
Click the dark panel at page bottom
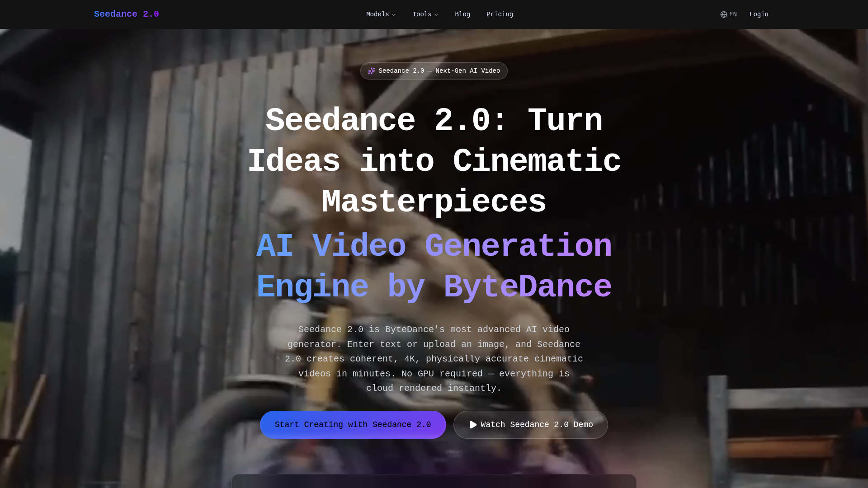pyautogui.click(x=434, y=481)
